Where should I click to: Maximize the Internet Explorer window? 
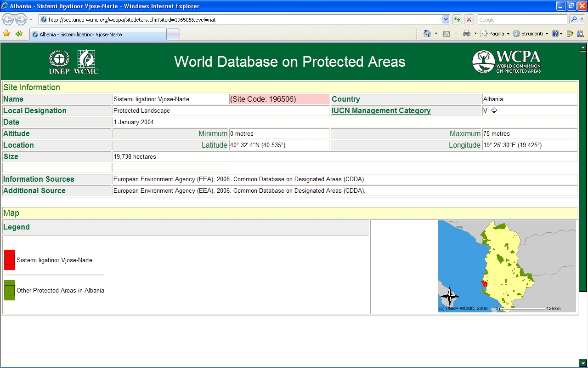[x=571, y=6]
